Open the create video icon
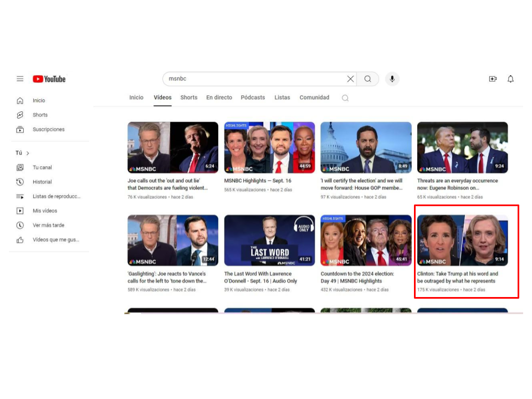The width and height of the screenshot is (532, 399). tap(493, 79)
